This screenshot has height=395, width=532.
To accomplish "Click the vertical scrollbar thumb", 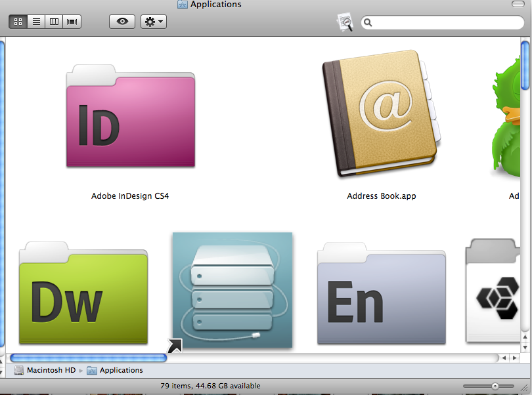I will coord(525,66).
